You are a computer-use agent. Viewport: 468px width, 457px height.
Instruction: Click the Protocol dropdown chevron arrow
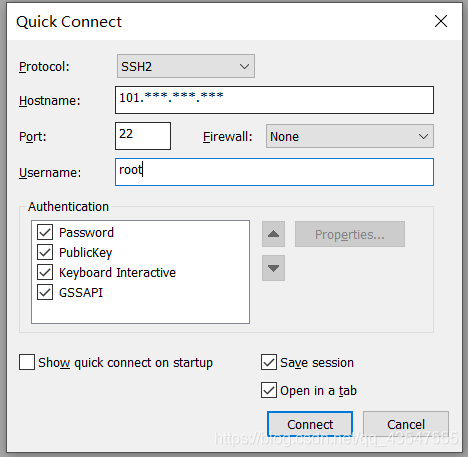244,66
